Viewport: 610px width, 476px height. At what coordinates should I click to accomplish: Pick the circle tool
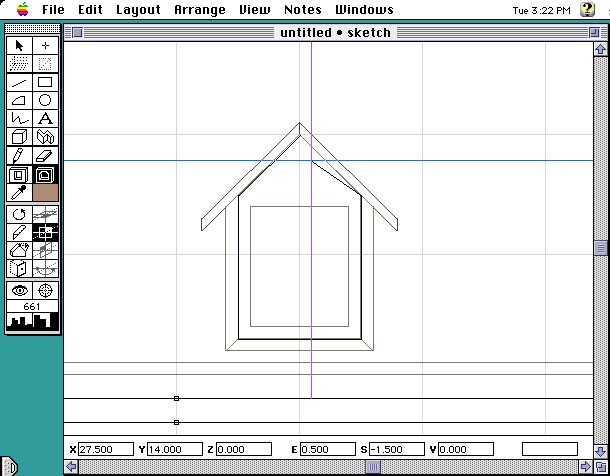pos(45,100)
